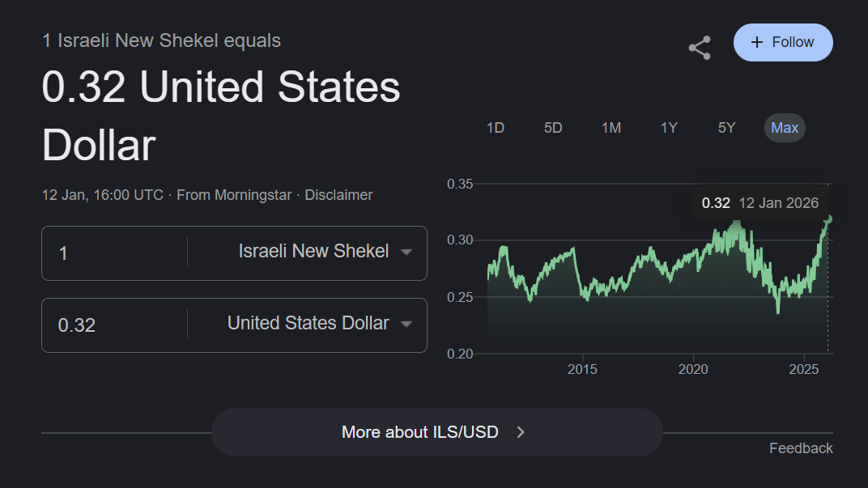Click the Follow button
The image size is (868, 488).
[x=783, y=42]
